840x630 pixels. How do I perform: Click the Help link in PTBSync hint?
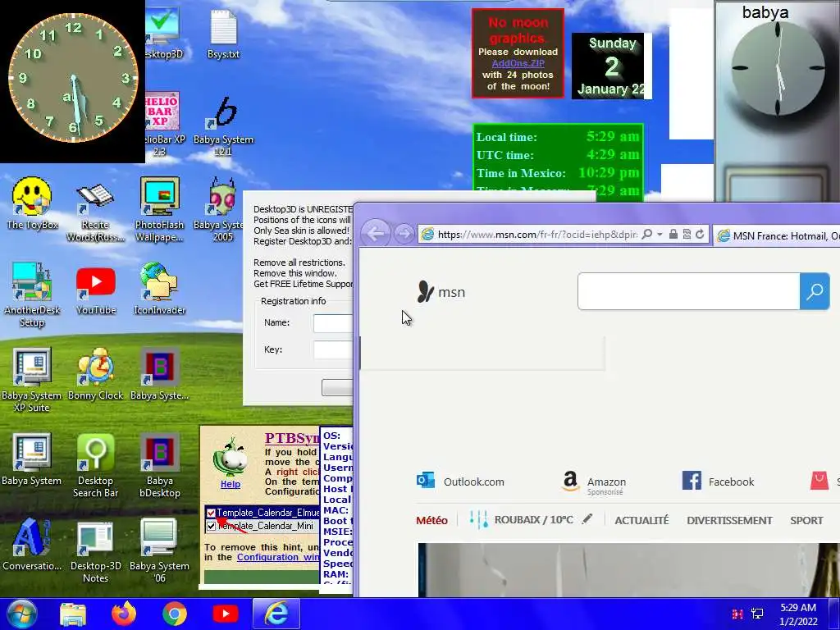point(231,484)
